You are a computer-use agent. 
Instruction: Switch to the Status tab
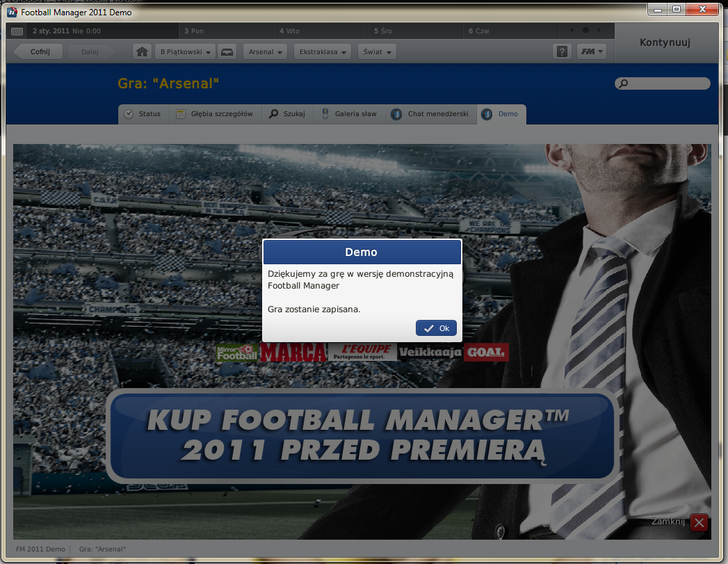pos(143,114)
